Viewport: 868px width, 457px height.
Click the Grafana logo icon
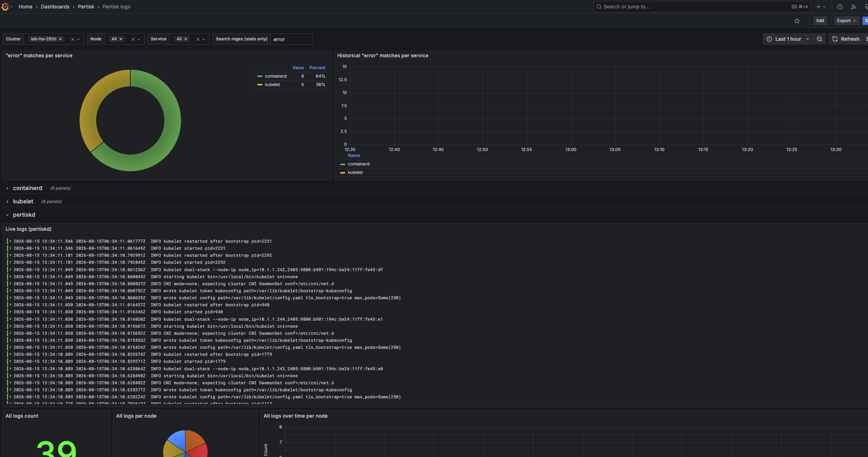(5, 7)
